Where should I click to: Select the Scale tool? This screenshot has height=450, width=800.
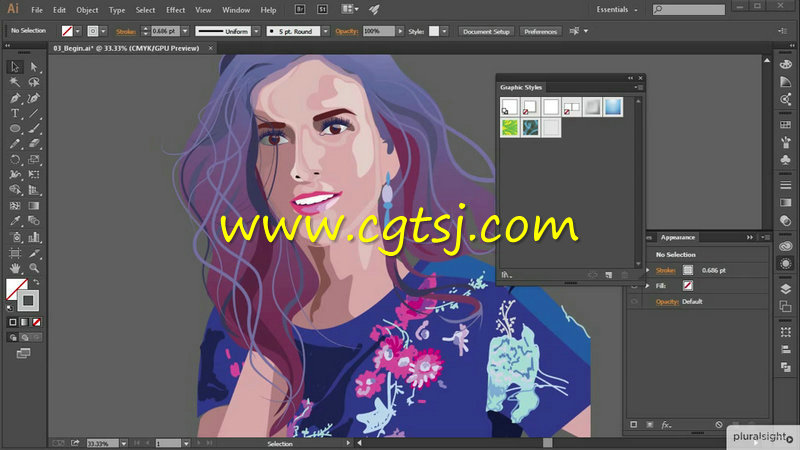pyautogui.click(x=34, y=160)
